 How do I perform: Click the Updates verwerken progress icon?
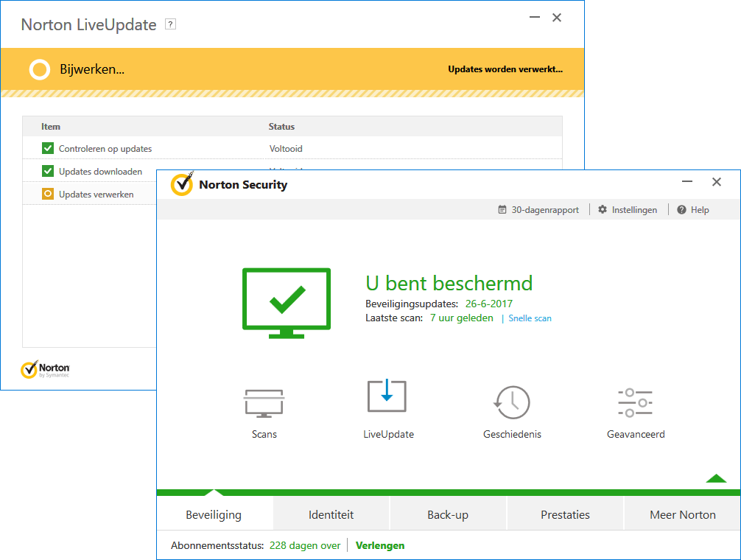click(48, 194)
